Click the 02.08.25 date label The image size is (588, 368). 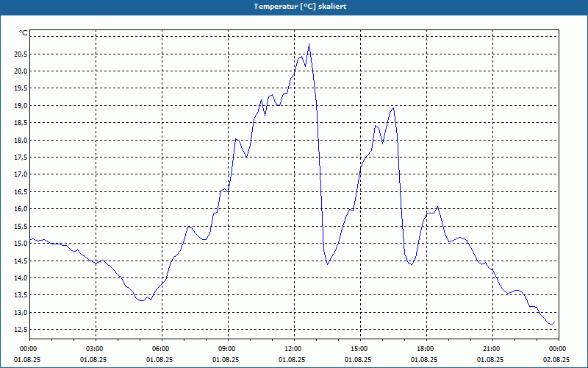pos(556,360)
